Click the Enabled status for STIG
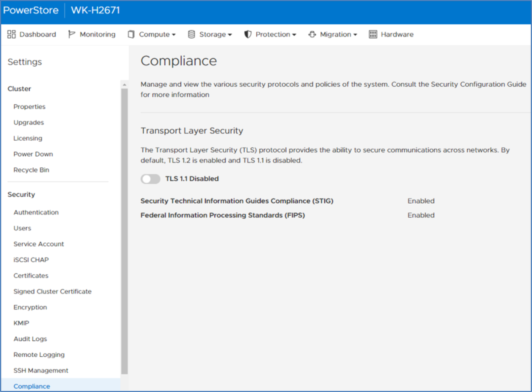Screen dimensions: 532x392 421,201
